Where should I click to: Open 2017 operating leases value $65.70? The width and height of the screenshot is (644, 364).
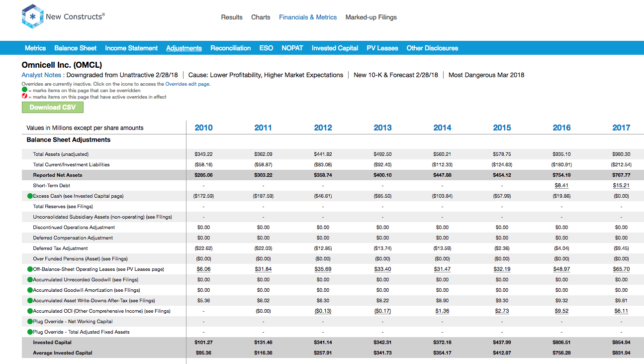621,269
